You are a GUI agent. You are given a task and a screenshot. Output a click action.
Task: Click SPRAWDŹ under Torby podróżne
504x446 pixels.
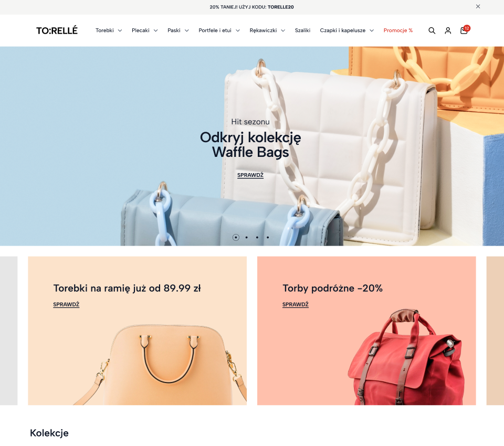(x=296, y=304)
